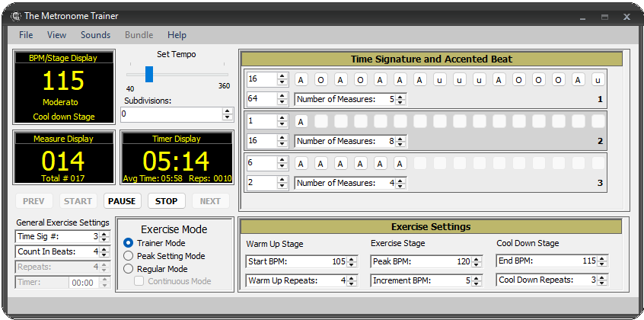Toggle beat 8 'u' in time signature 1
This screenshot has width=644, height=320.
(439, 80)
